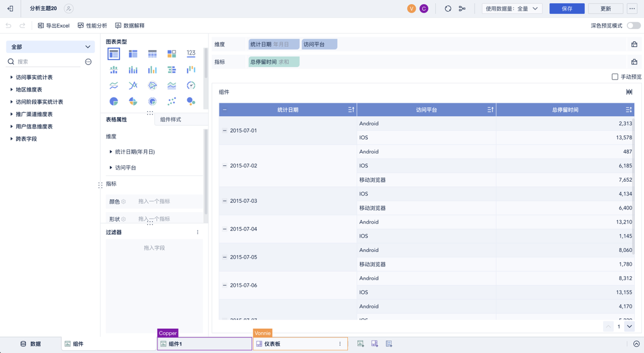This screenshot has width=644, height=353.
Task: Expand the 地区维度表 tree node
Action: pos(12,90)
